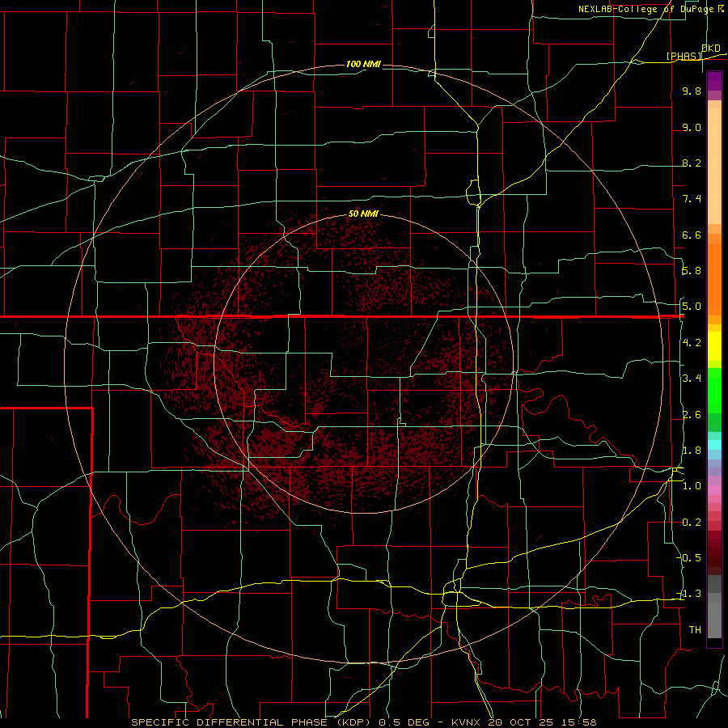Click the 5.8 value on the color scale

[692, 271]
